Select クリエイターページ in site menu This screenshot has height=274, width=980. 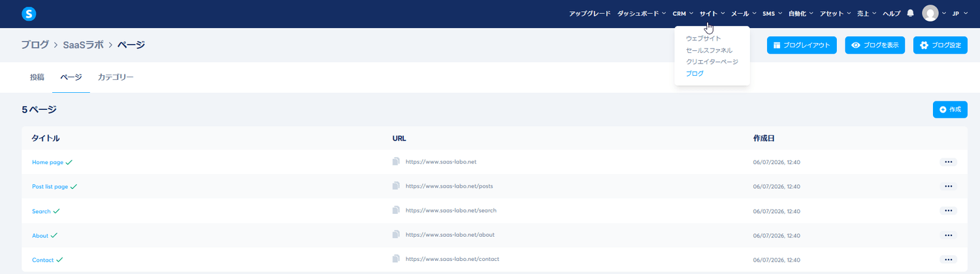pyautogui.click(x=712, y=61)
